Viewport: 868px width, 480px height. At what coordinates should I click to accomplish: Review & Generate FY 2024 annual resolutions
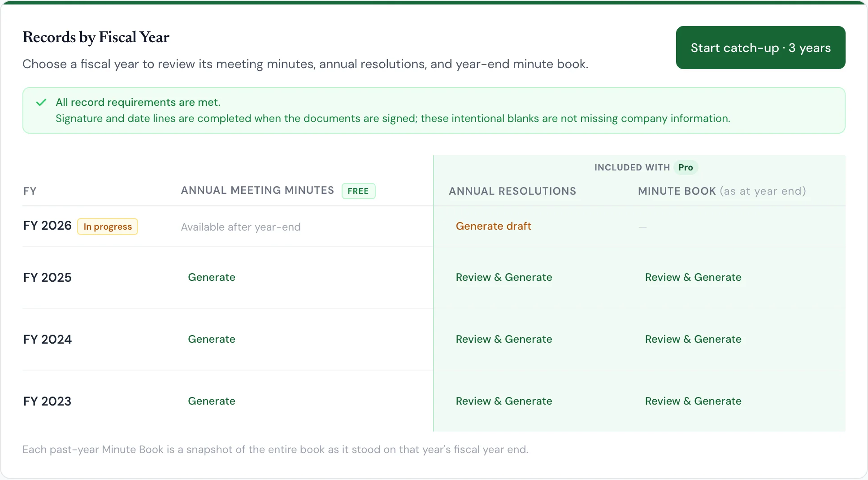coord(504,339)
